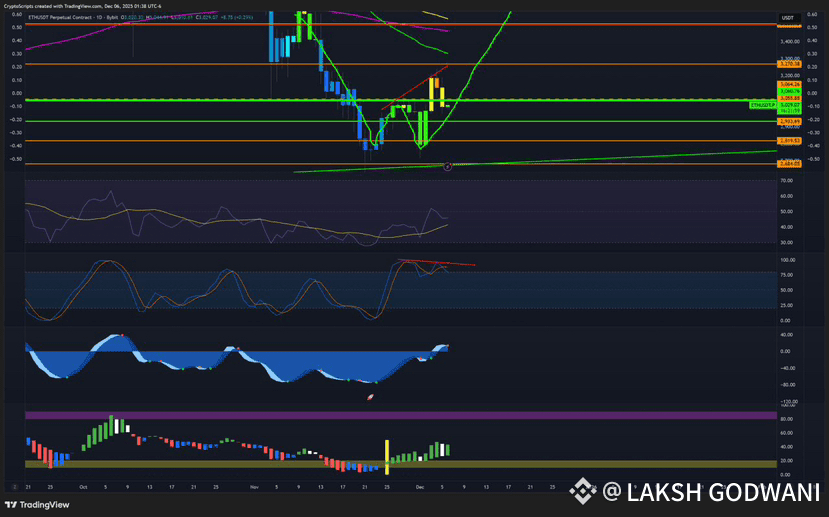Click the ETHUSDT Perpetual Contract chart title
The image size is (829, 517).
[73, 17]
